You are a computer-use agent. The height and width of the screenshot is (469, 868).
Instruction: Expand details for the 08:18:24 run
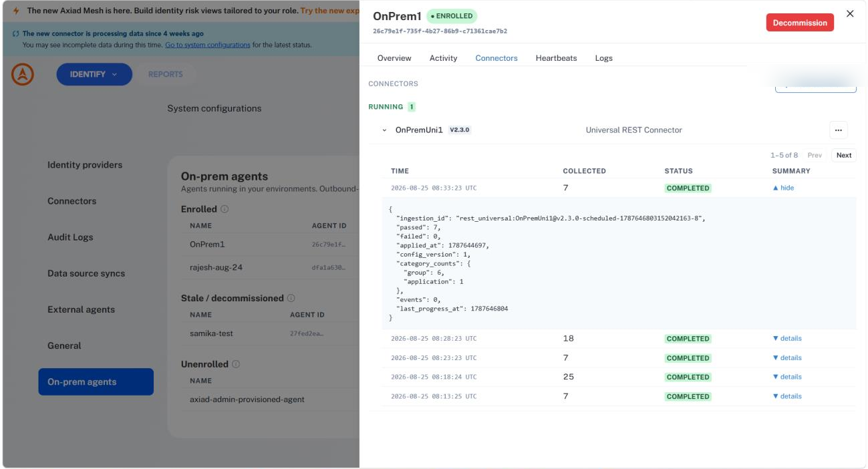click(x=787, y=377)
